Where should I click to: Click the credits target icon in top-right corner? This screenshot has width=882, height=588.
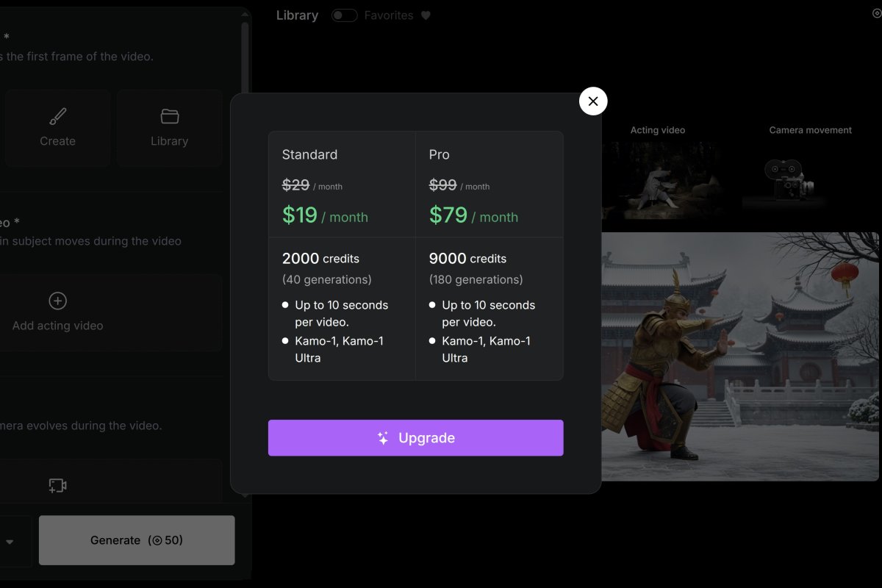876,12
